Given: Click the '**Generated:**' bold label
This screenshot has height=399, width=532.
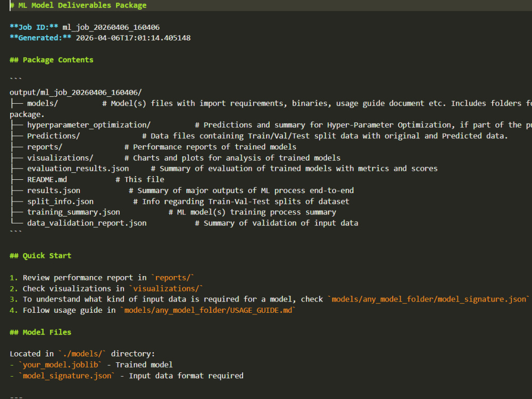Looking at the screenshot, I should 40,38.
